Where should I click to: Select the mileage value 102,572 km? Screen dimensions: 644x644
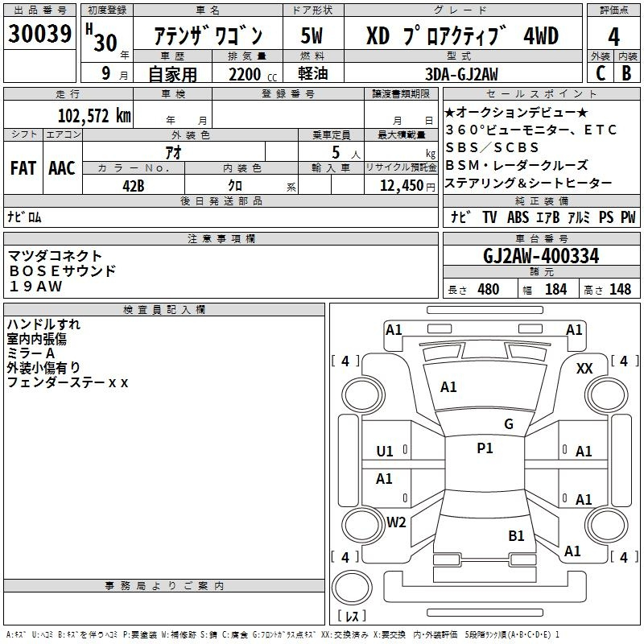(94, 114)
